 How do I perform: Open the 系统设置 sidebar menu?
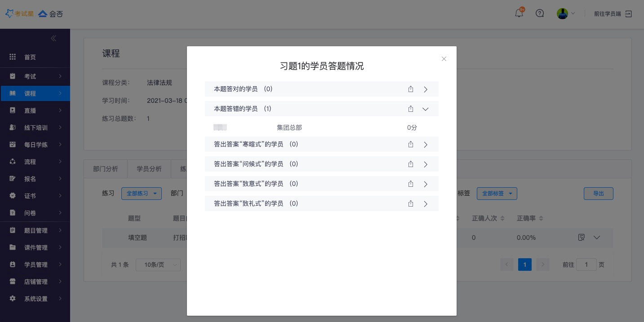[35, 299]
